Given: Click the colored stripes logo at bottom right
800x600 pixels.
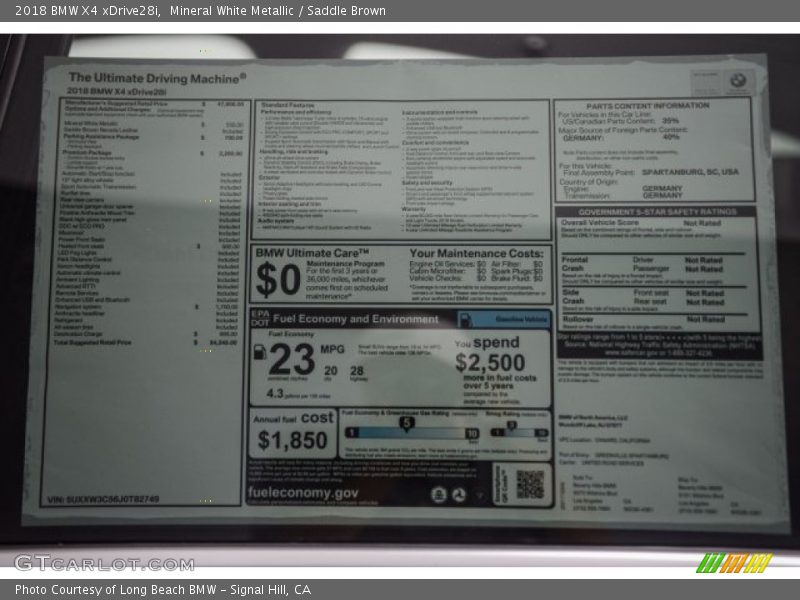Looking at the screenshot, I should (x=733, y=563).
